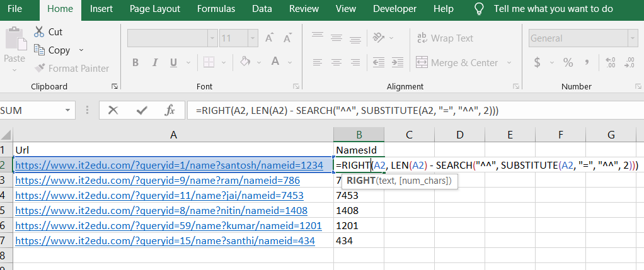Expand the Name Box dropdown arrow

[67, 110]
